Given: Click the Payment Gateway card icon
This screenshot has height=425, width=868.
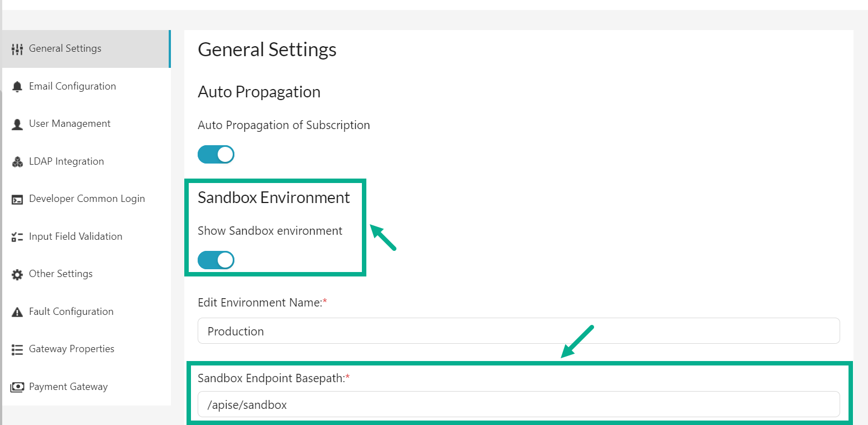Looking at the screenshot, I should (17, 386).
